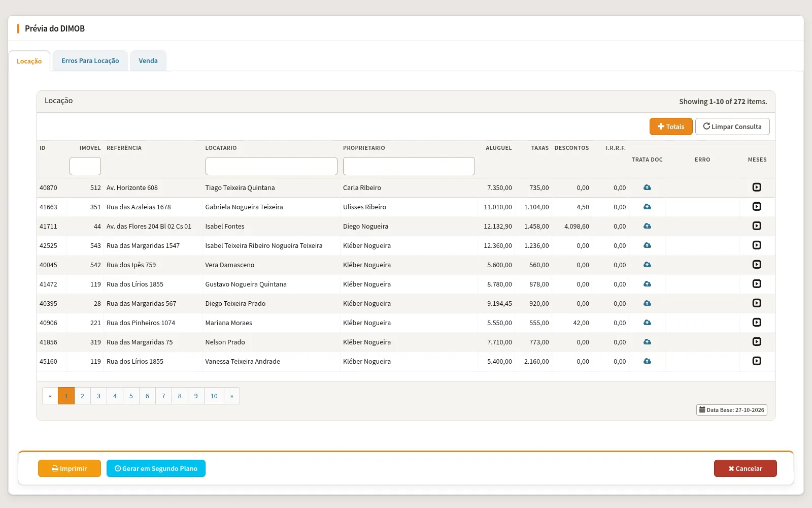The image size is (812, 508).
Task: Click the ALUGUEL column header
Action: pyautogui.click(x=499, y=148)
